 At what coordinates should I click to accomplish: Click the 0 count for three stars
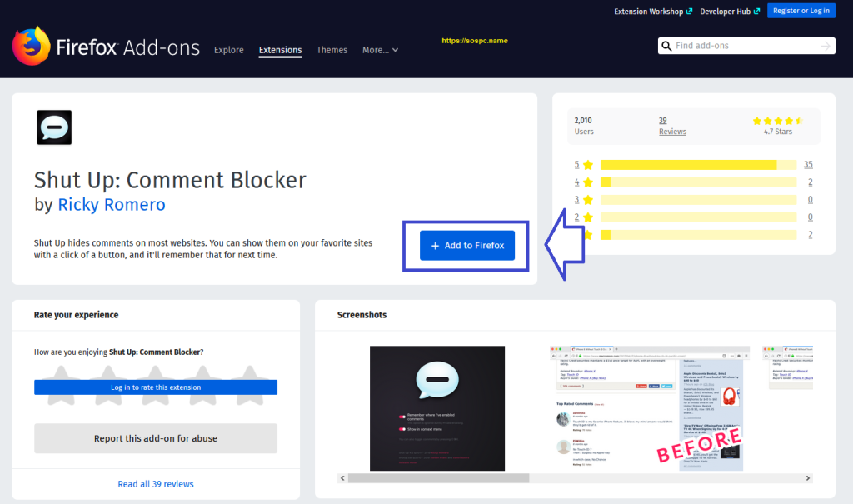coord(810,200)
